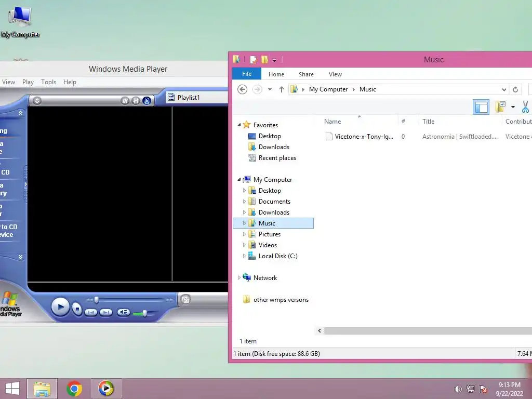Image resolution: width=532 pixels, height=399 pixels.
Task: Collapse the Favorites group
Action: (x=239, y=125)
